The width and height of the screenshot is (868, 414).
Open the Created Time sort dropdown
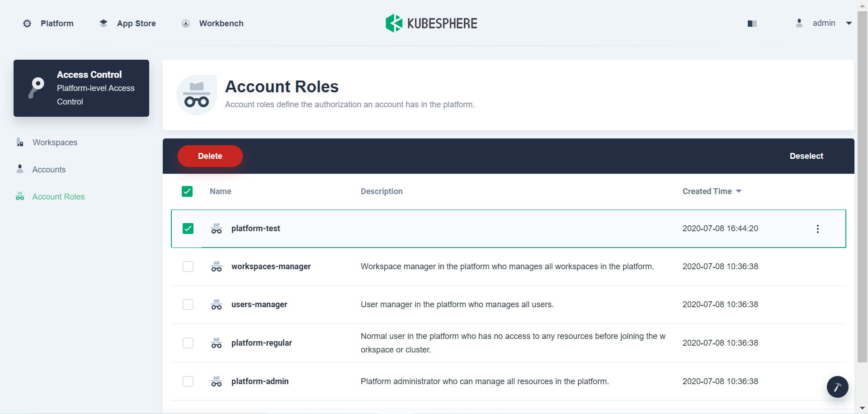tap(739, 191)
